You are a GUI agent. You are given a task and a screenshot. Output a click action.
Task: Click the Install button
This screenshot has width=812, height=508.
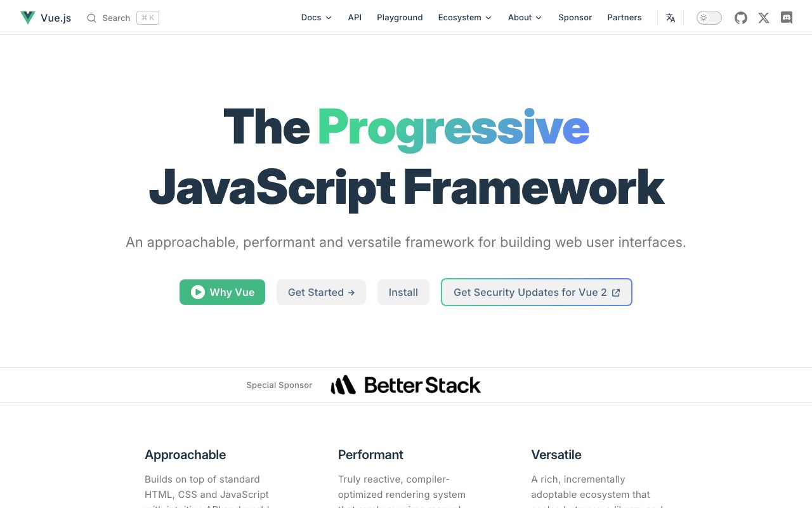(403, 292)
